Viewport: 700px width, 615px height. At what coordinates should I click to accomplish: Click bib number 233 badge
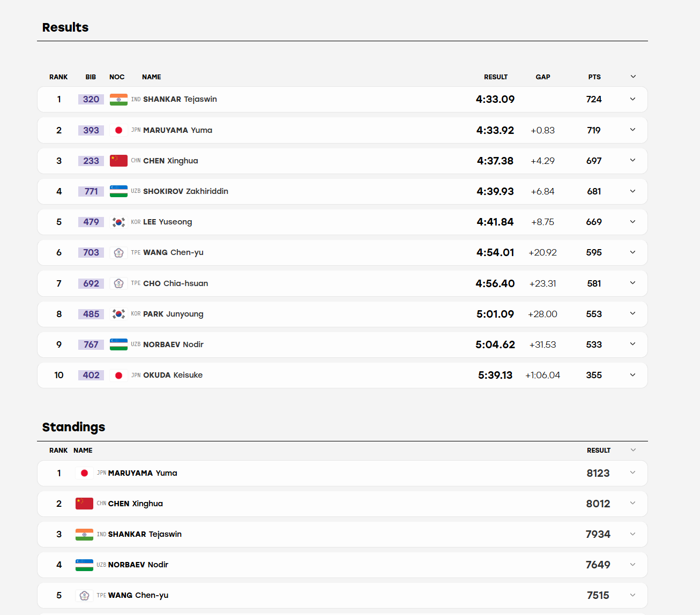91,161
